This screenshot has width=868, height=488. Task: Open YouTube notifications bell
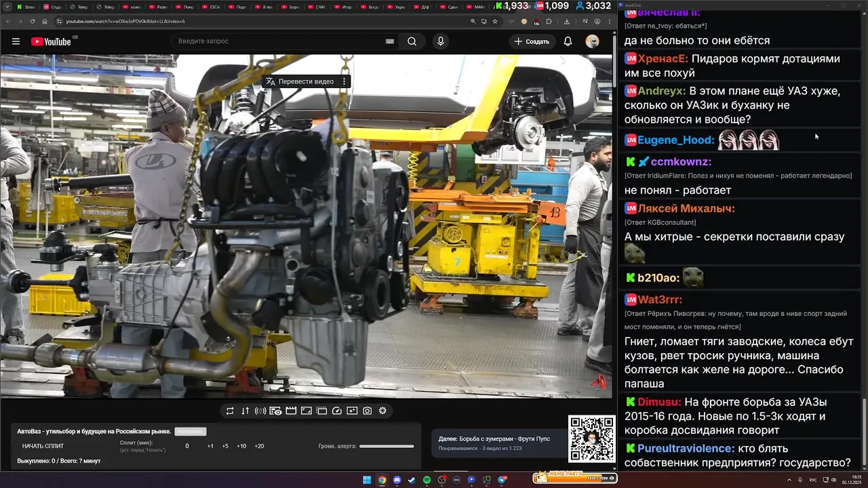click(568, 41)
